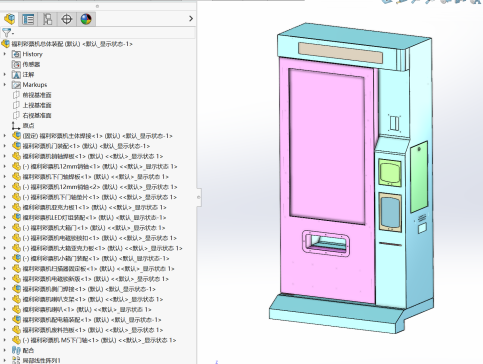This screenshot has height=364, width=483.
Task: Click the 配合 mates paperclip icon
Action: pyautogui.click(x=16, y=350)
